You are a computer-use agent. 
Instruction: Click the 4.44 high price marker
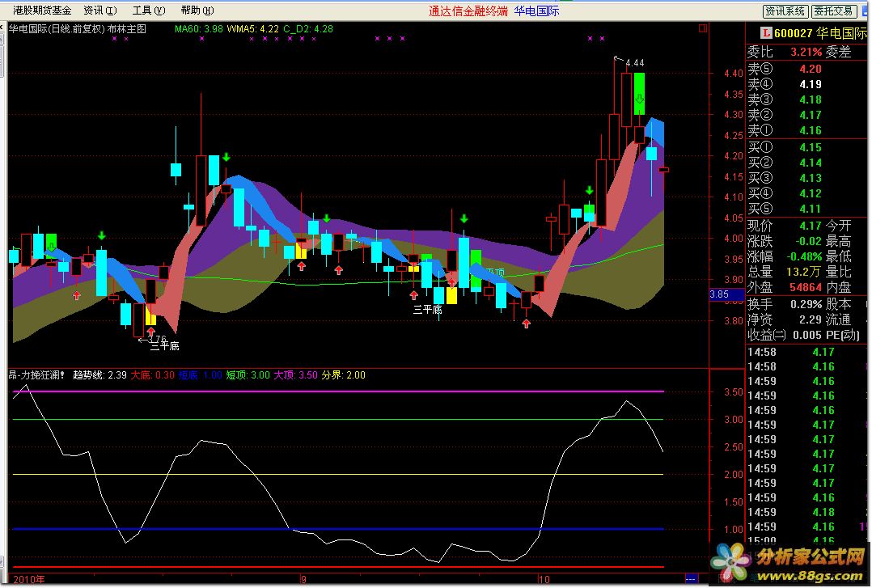point(634,63)
